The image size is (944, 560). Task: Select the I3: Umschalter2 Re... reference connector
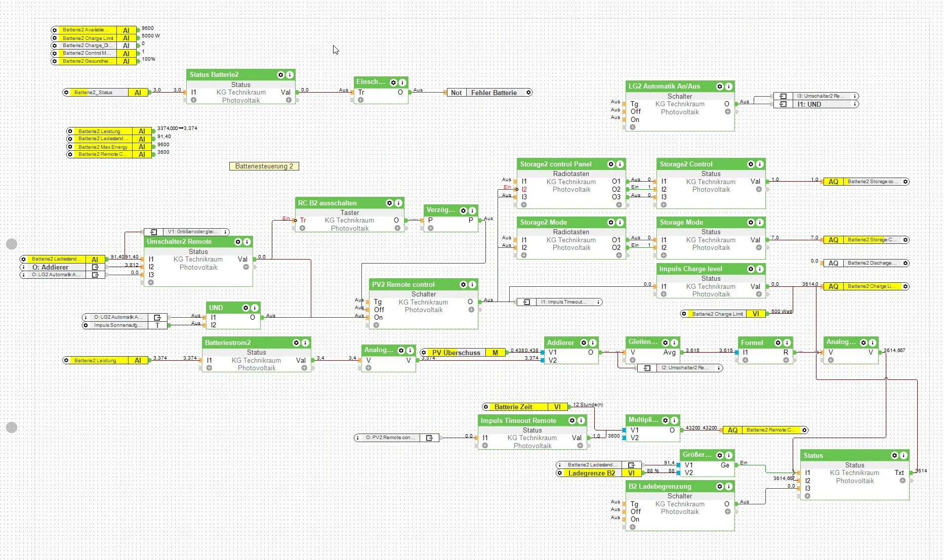coord(816,96)
